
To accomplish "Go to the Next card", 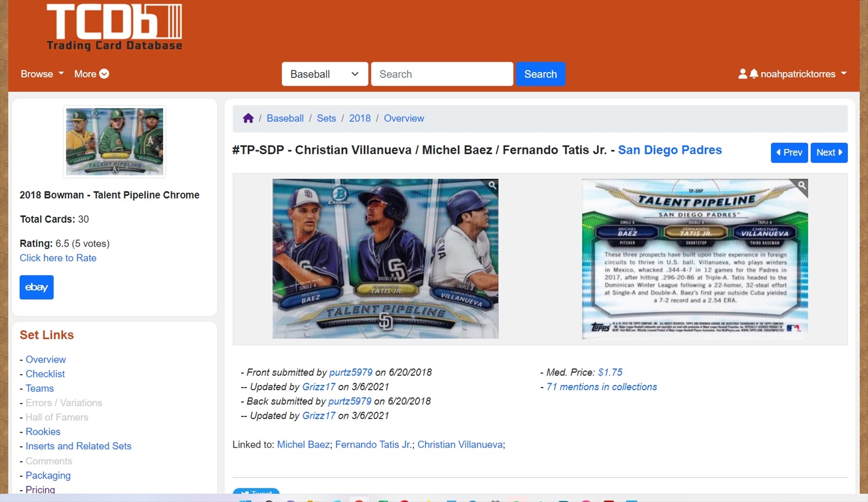I will (x=829, y=152).
